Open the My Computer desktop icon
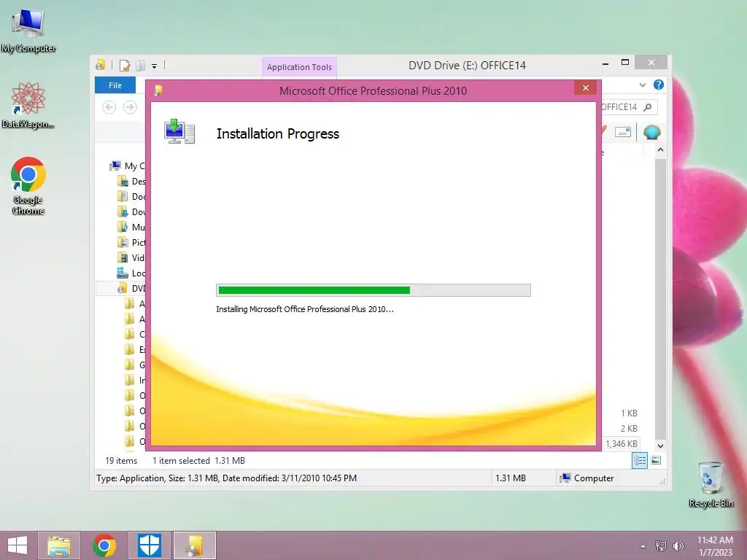 pos(28,30)
